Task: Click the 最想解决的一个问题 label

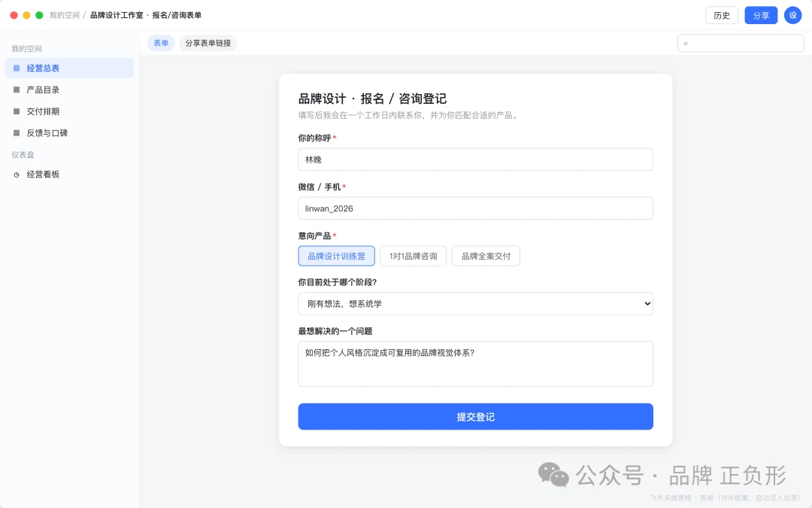Action: click(x=335, y=331)
